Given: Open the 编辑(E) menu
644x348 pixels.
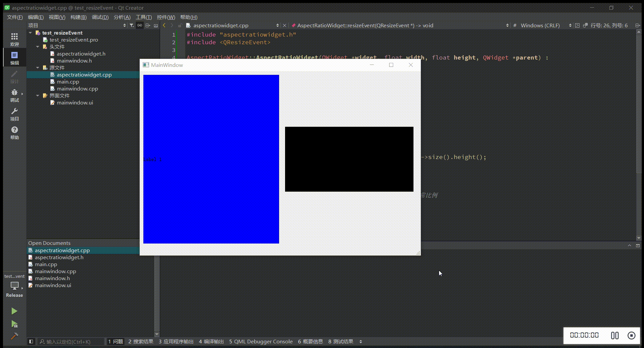Looking at the screenshot, I should pyautogui.click(x=36, y=17).
